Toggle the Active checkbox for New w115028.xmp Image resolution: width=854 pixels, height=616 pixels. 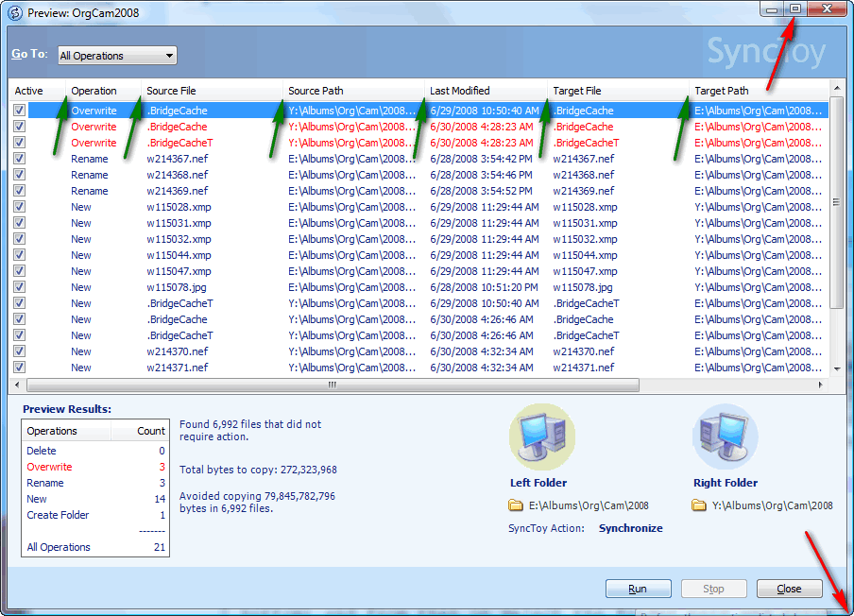[x=20, y=207]
